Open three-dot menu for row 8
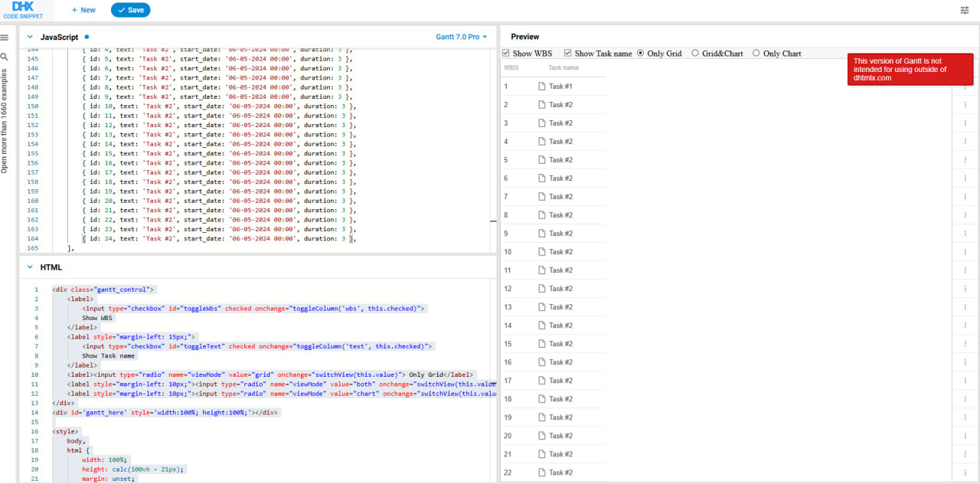Viewport: 980px width, 484px height. [x=965, y=215]
